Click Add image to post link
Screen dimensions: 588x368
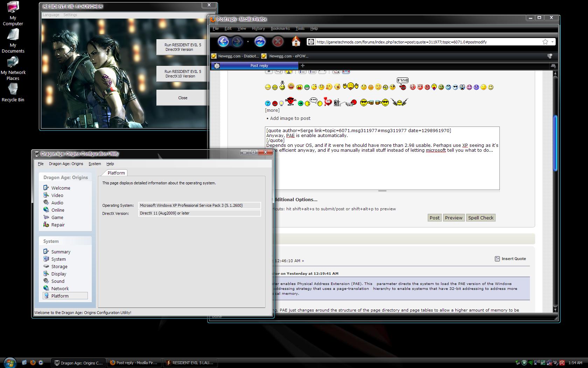[290, 118]
